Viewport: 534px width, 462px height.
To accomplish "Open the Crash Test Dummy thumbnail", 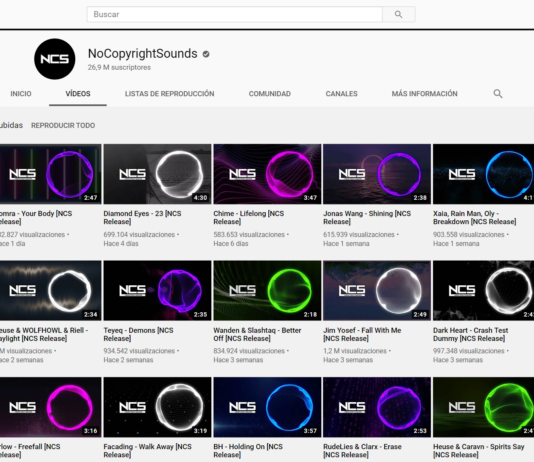I will [484, 290].
